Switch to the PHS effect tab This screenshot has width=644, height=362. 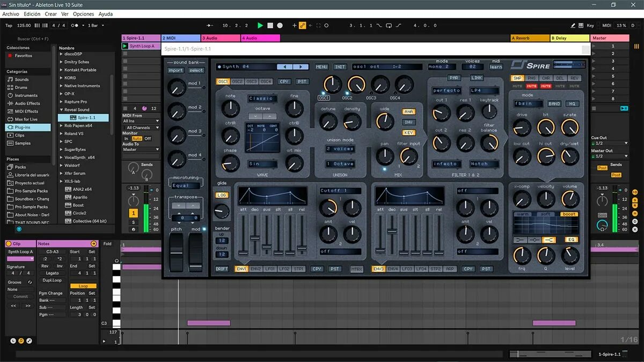tap(531, 78)
